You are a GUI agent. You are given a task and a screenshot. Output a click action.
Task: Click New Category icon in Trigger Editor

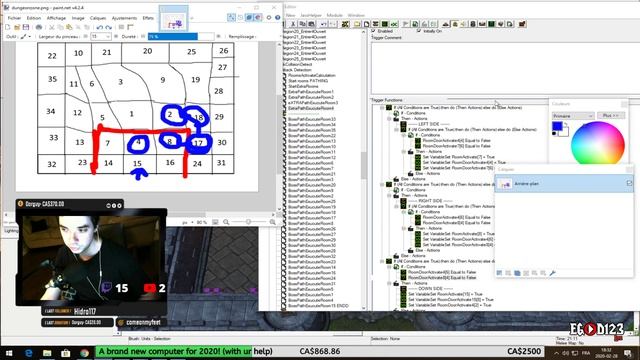point(357,24)
